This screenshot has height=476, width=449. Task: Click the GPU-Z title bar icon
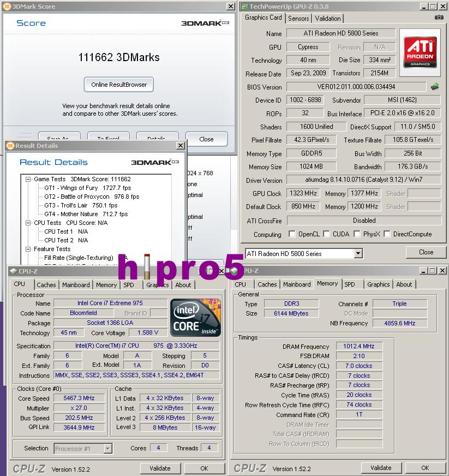click(x=244, y=7)
